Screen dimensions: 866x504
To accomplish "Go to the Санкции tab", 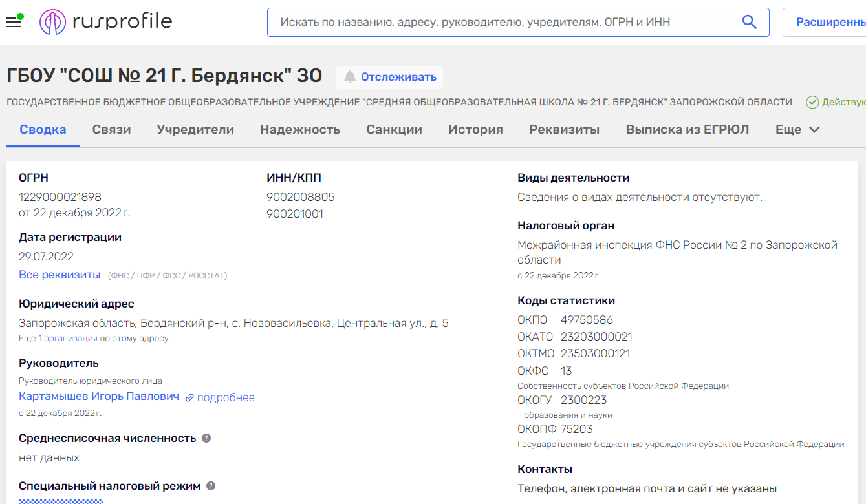I will (394, 130).
